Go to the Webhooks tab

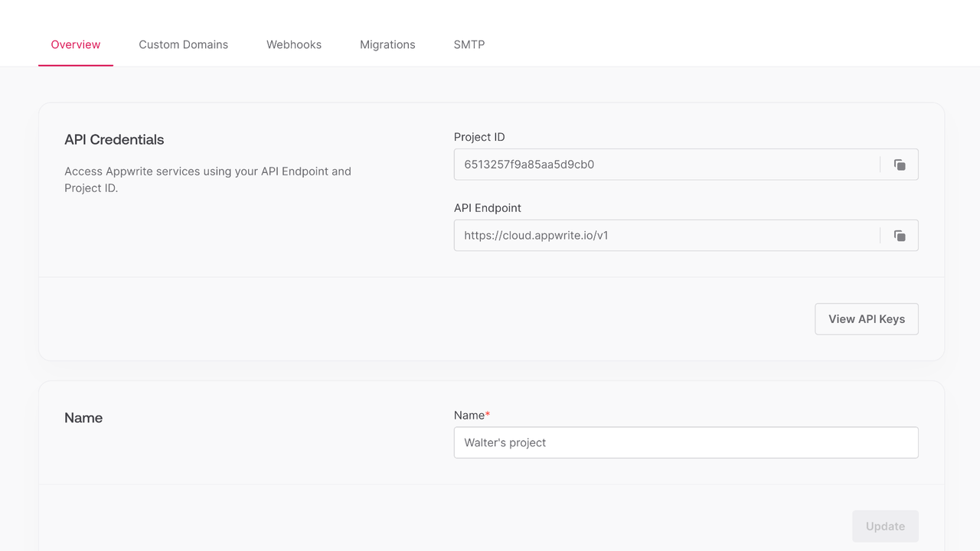coord(294,44)
